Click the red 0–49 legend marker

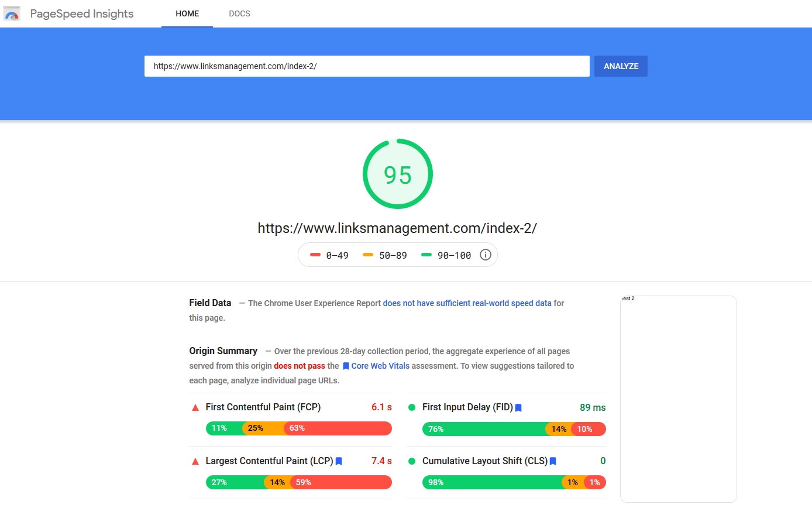point(315,255)
